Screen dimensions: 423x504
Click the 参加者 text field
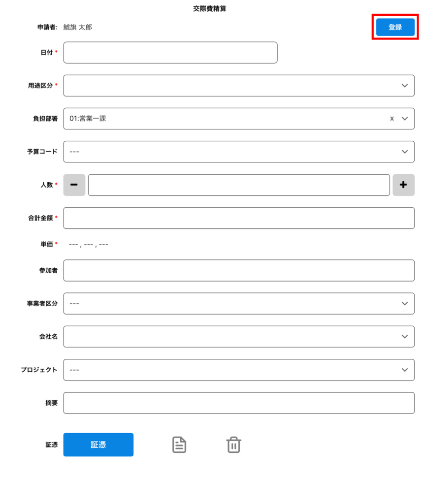click(239, 271)
